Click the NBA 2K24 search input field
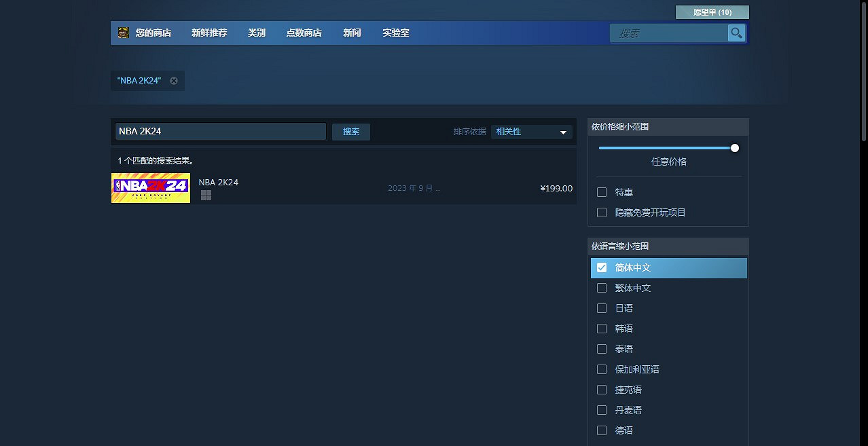The image size is (868, 446). 220,131
